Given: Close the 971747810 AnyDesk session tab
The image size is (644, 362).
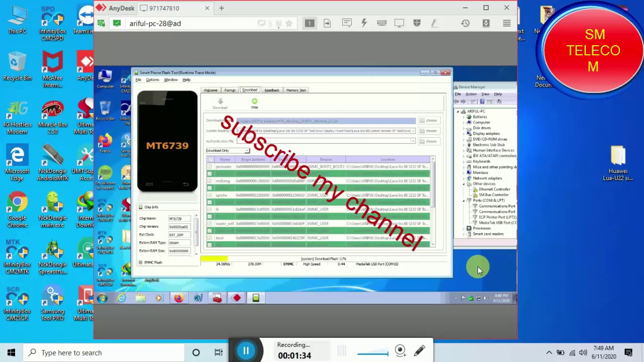Looking at the screenshot, I should [x=207, y=8].
